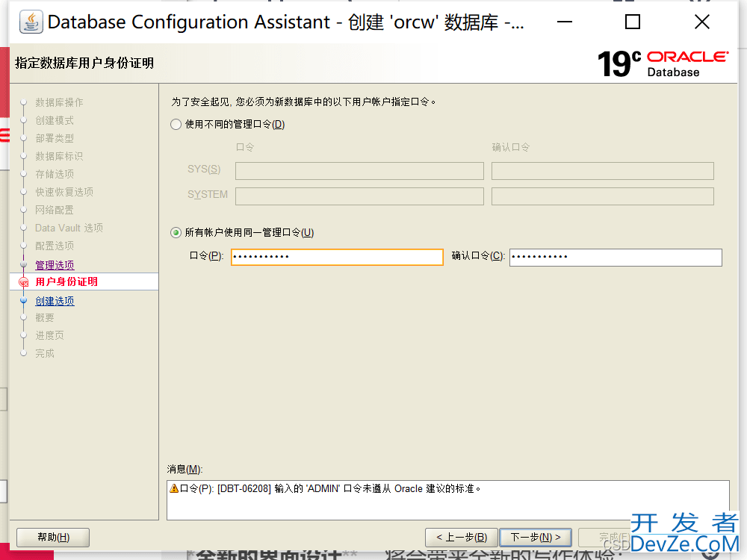747x560 pixels.
Task: Open the 管理选项 step link
Action: 55,265
